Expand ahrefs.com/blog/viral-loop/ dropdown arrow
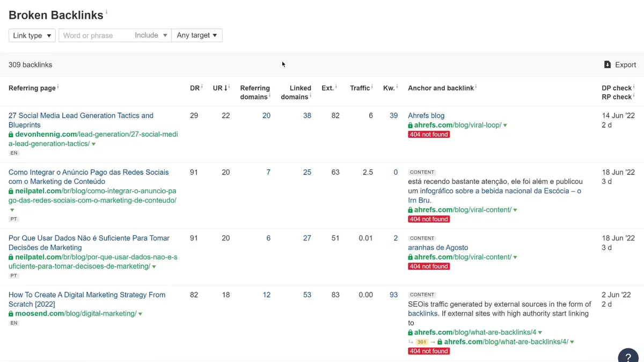 point(505,125)
